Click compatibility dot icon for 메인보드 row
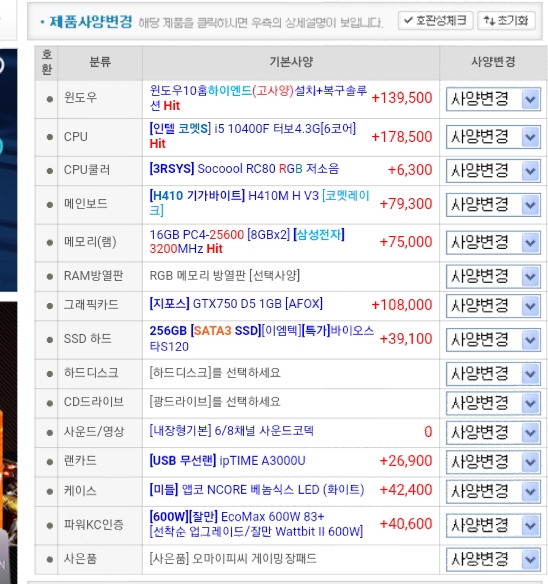 50,204
